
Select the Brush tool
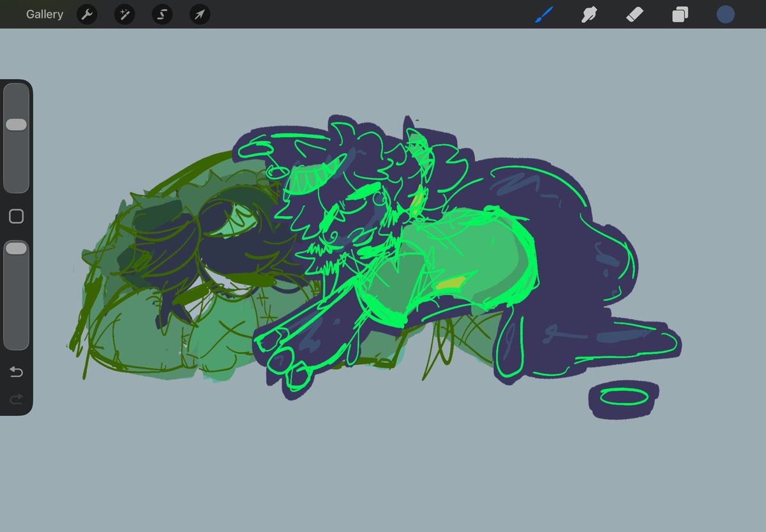coord(544,15)
